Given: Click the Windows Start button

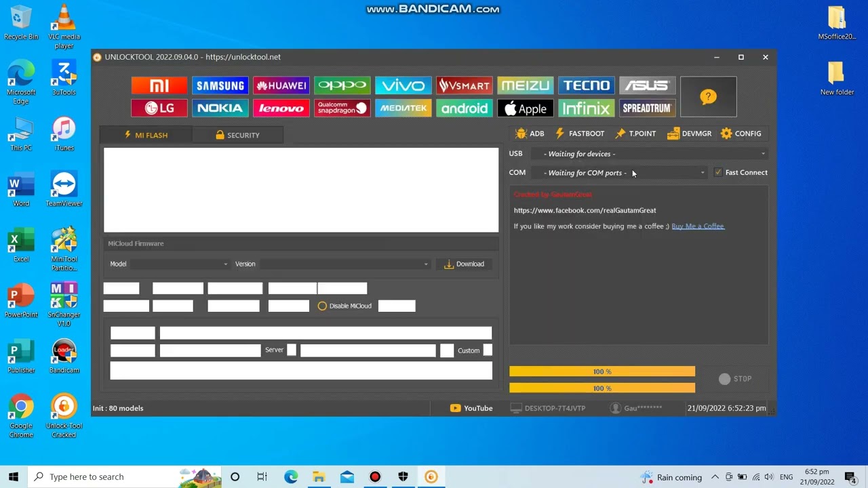Looking at the screenshot, I should tap(14, 476).
